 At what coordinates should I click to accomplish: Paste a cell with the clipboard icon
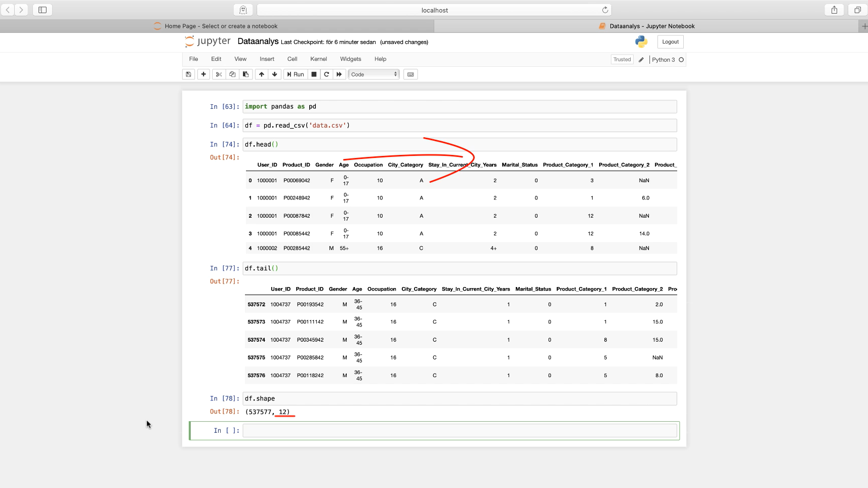245,74
